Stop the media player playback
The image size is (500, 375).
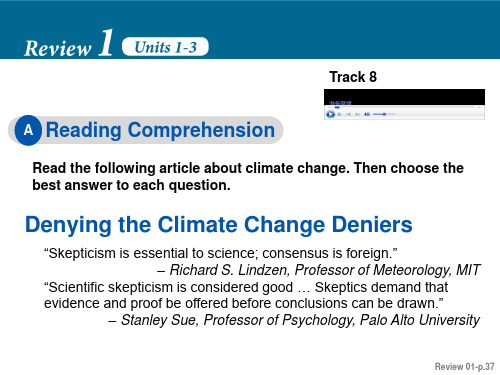[x=339, y=114]
